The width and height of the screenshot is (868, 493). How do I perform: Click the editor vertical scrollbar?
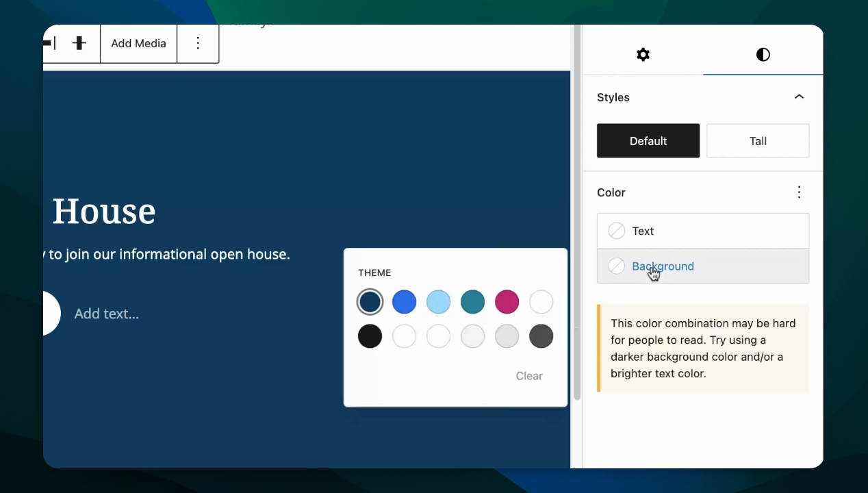pyautogui.click(x=577, y=212)
